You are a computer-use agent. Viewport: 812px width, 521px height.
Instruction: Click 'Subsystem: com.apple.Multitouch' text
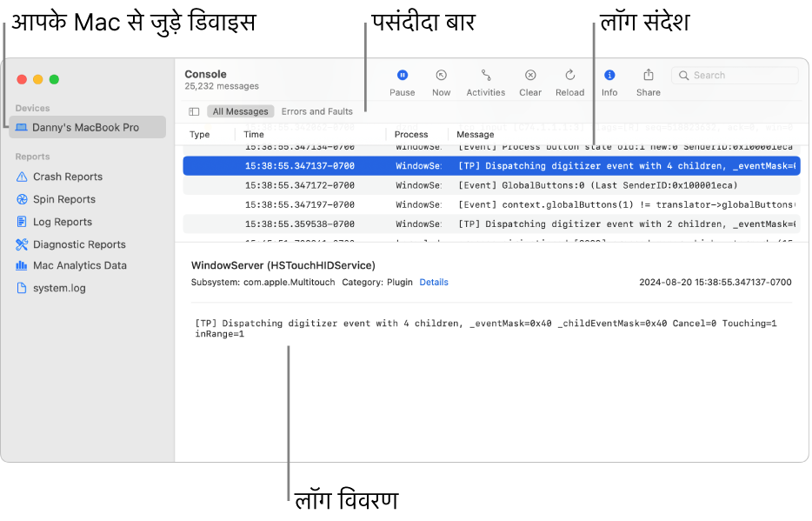(x=263, y=283)
